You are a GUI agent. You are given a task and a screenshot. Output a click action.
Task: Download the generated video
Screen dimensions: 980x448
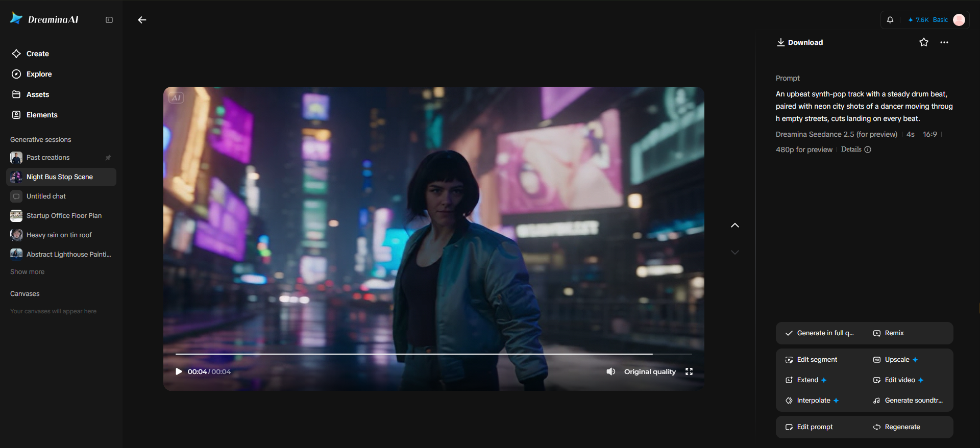click(x=800, y=42)
